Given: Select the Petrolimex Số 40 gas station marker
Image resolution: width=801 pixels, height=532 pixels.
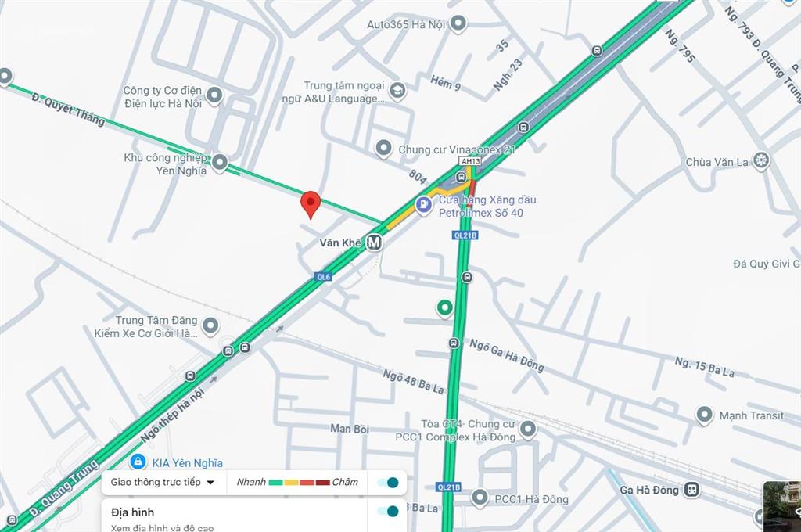Looking at the screenshot, I should point(423,206).
